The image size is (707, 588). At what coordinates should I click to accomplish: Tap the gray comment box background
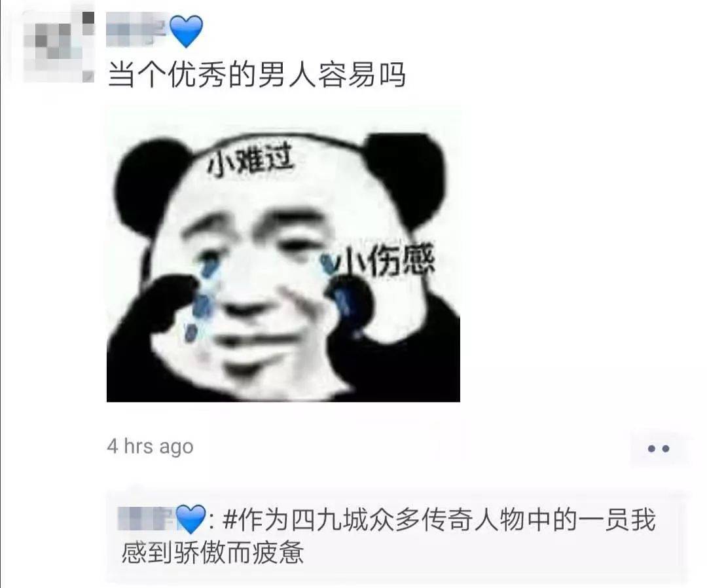(x=398, y=536)
